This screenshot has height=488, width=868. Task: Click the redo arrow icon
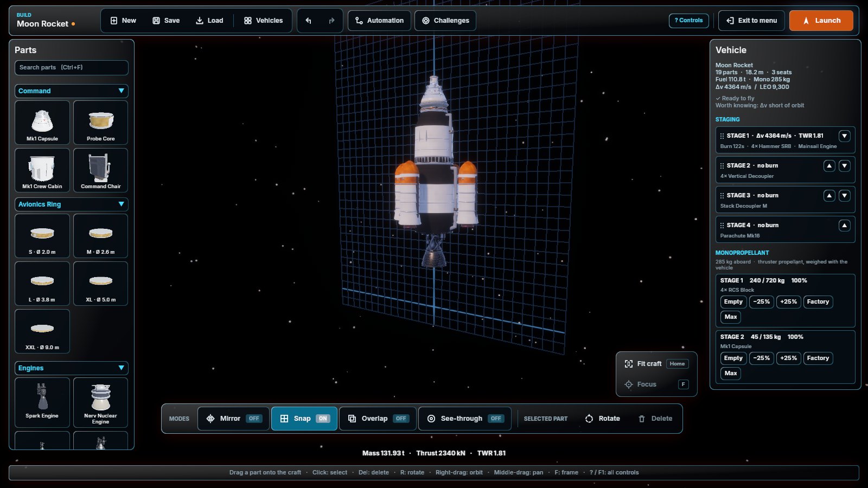331,21
